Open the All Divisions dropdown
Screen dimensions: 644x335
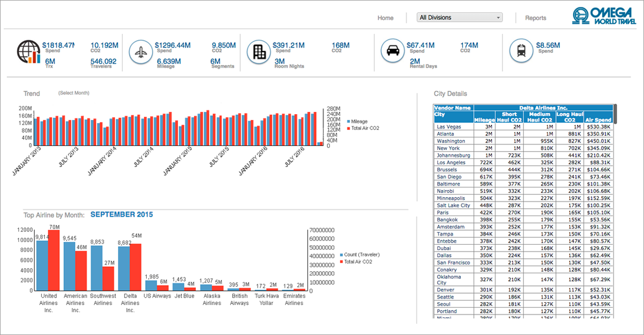[459, 17]
